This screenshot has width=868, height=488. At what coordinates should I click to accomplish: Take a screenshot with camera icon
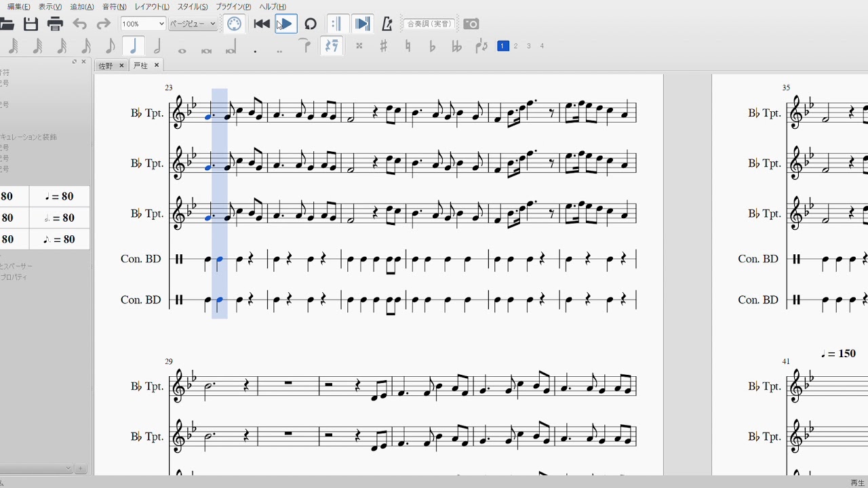471,24
